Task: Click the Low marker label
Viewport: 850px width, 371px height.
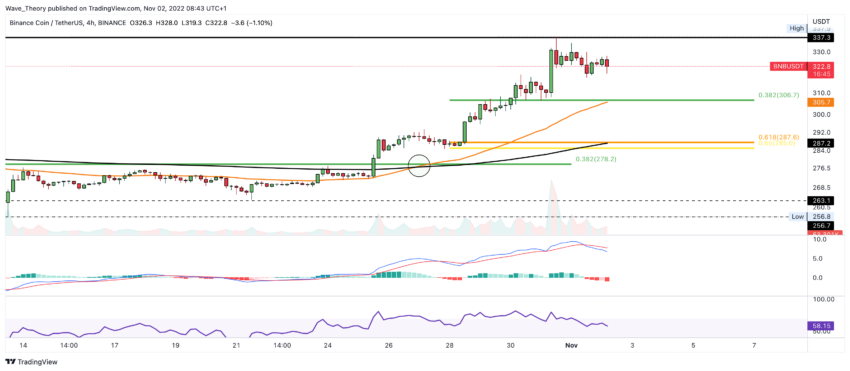Action: coord(796,216)
